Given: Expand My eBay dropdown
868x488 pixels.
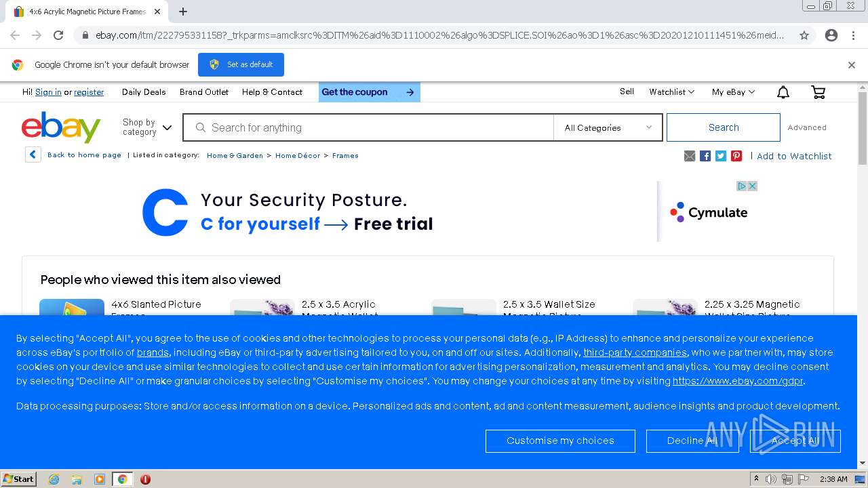Looking at the screenshot, I should [733, 92].
